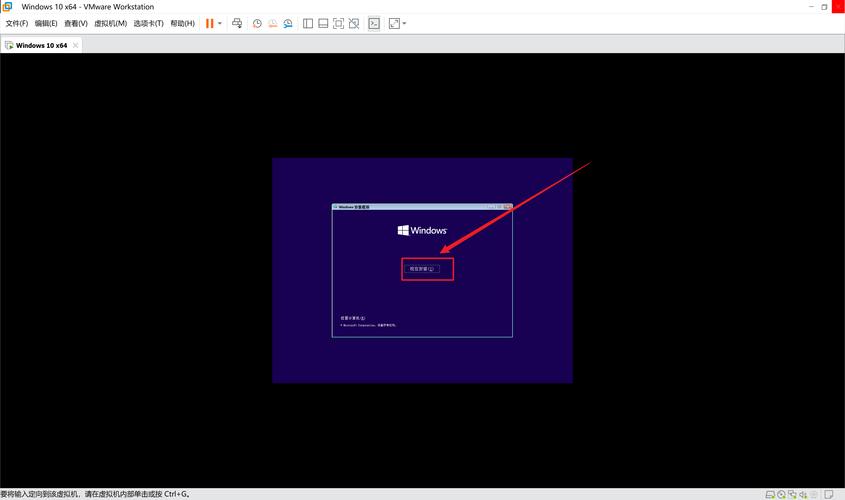Click the repair your computer link
This screenshot has width=845, height=500.
(353, 318)
